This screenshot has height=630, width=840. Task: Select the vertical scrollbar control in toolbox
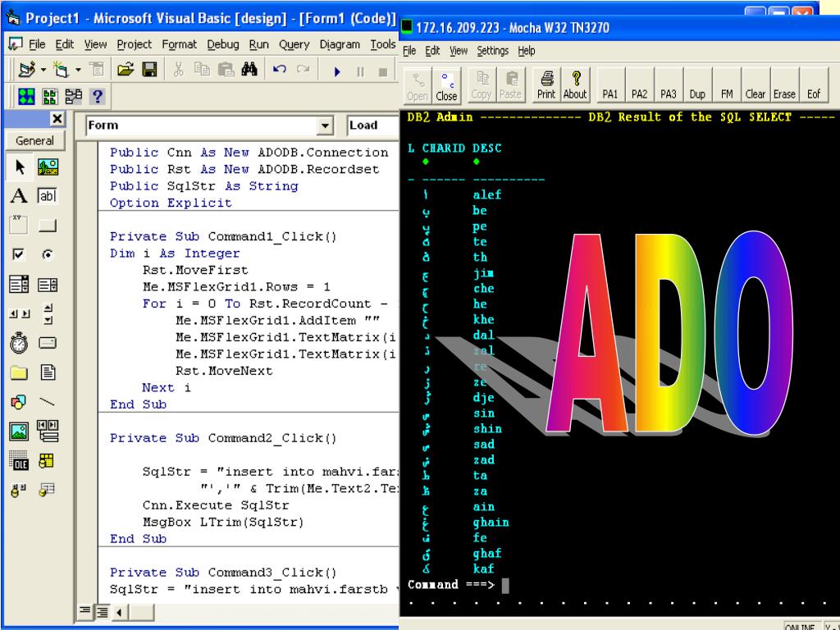point(48,314)
